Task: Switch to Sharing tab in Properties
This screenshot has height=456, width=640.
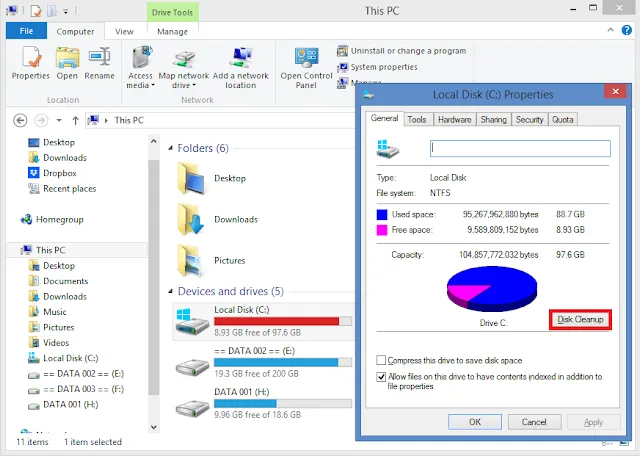Action: 493,120
